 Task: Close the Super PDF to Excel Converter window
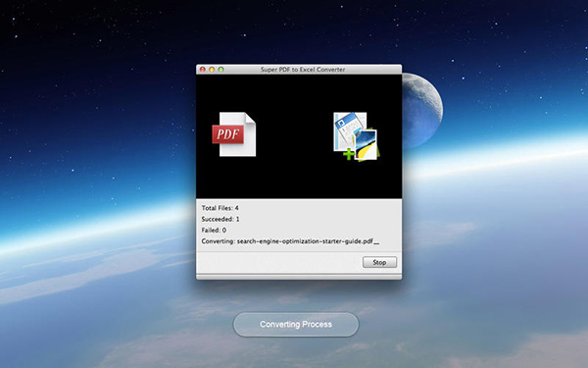click(203, 70)
